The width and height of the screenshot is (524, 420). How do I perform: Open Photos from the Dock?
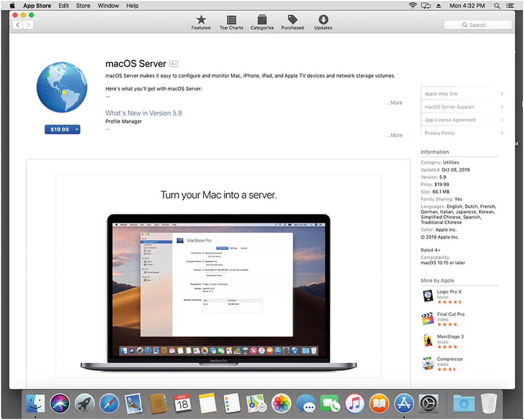pyautogui.click(x=281, y=404)
